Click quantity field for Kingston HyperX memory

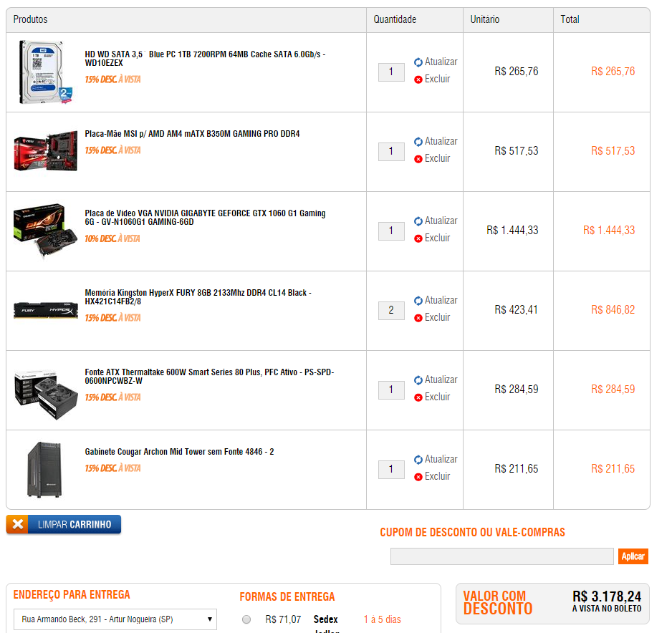coord(391,311)
